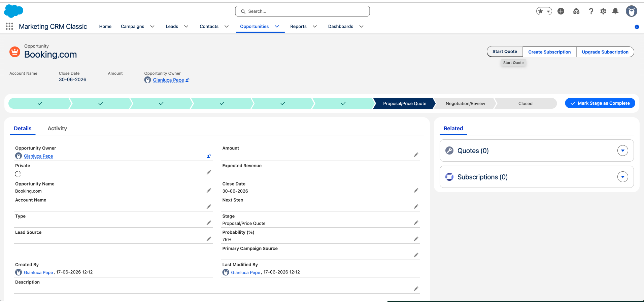Open Gianluca Pepe link under Last Modified By

246,272
